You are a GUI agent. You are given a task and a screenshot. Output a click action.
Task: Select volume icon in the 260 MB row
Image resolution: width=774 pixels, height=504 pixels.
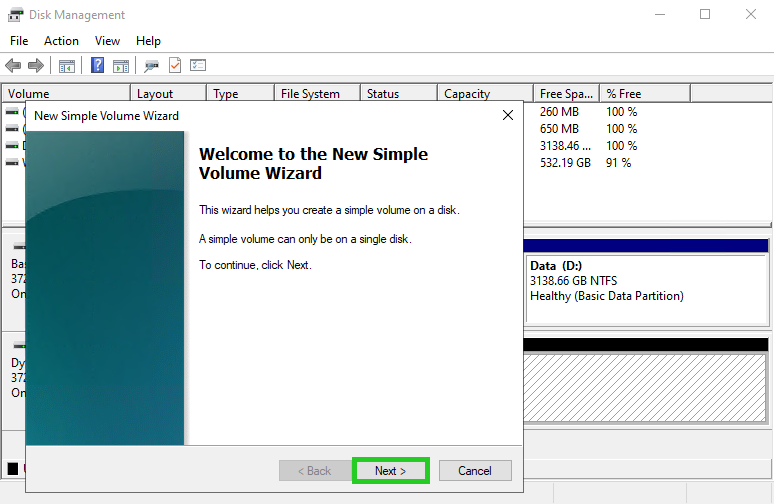(12, 112)
